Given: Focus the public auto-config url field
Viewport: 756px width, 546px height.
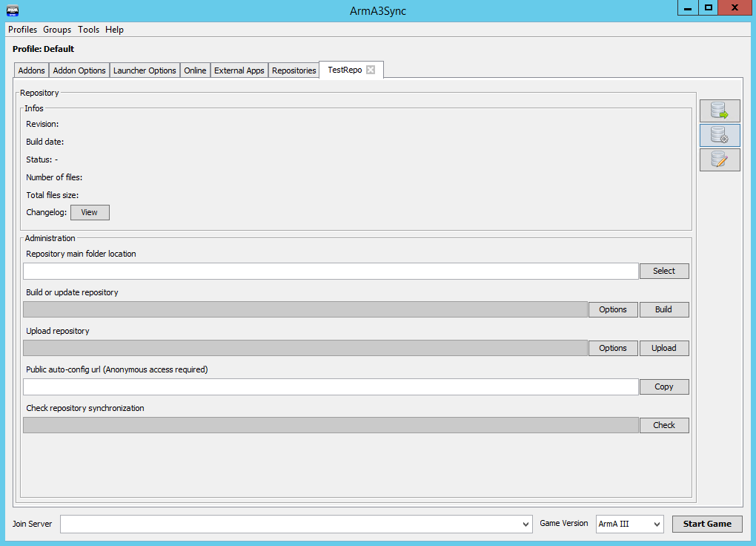Looking at the screenshot, I should pos(331,387).
